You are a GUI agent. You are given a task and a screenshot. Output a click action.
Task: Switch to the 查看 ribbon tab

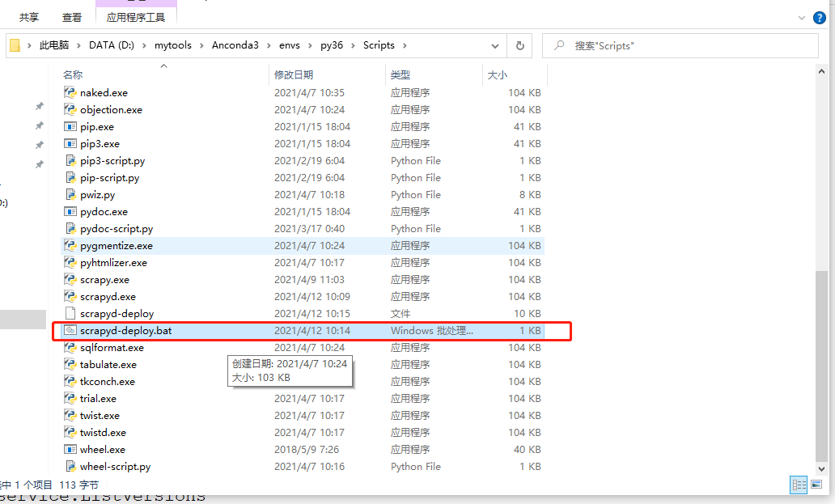(x=72, y=15)
